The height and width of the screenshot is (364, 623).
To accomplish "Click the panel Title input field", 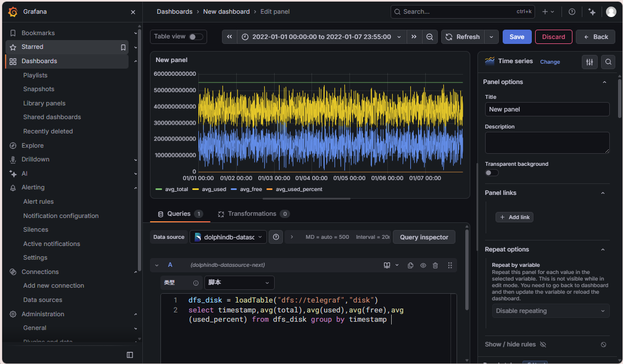I will click(547, 110).
